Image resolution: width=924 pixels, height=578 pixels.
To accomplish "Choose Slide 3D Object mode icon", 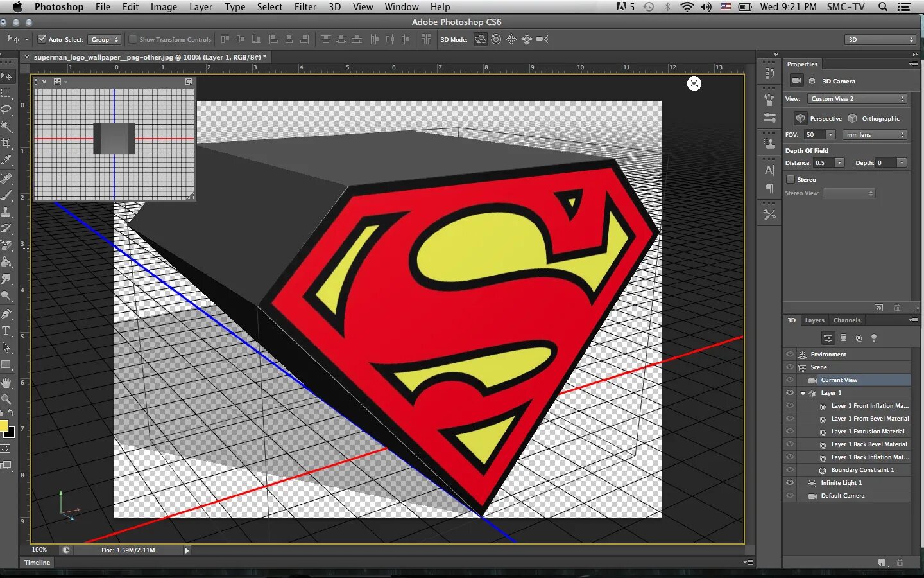I will coord(527,39).
